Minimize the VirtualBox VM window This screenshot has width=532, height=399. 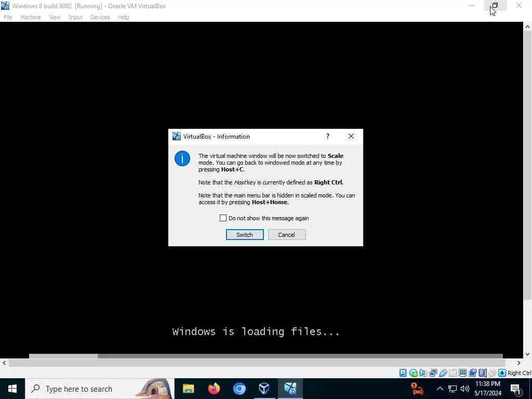472,5
